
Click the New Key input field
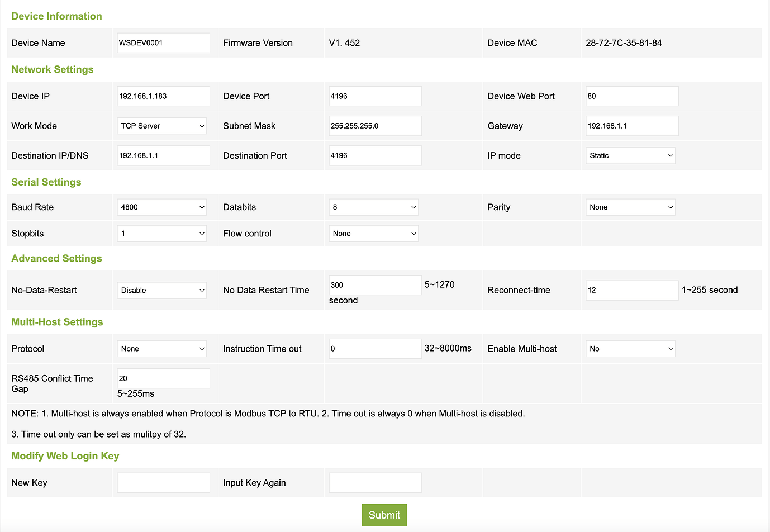(x=163, y=483)
